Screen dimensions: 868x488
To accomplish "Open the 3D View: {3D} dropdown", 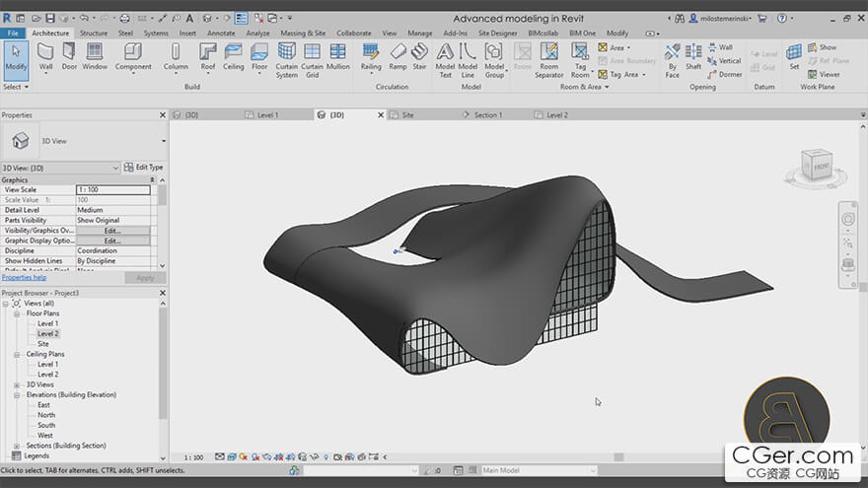I will click(x=60, y=168).
